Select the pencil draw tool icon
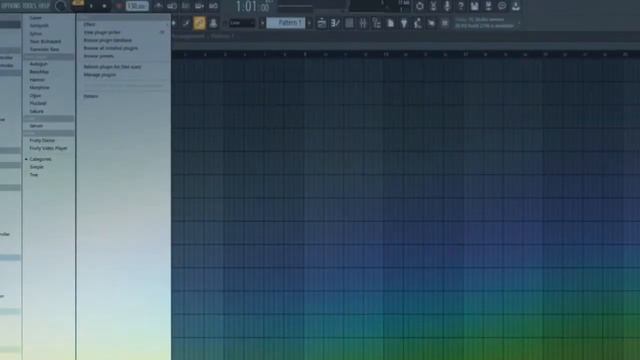 tap(186, 23)
